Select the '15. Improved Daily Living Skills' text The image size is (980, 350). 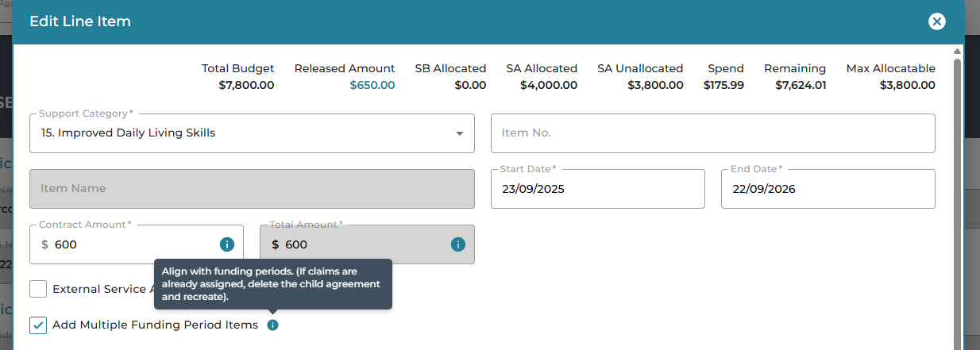point(128,133)
